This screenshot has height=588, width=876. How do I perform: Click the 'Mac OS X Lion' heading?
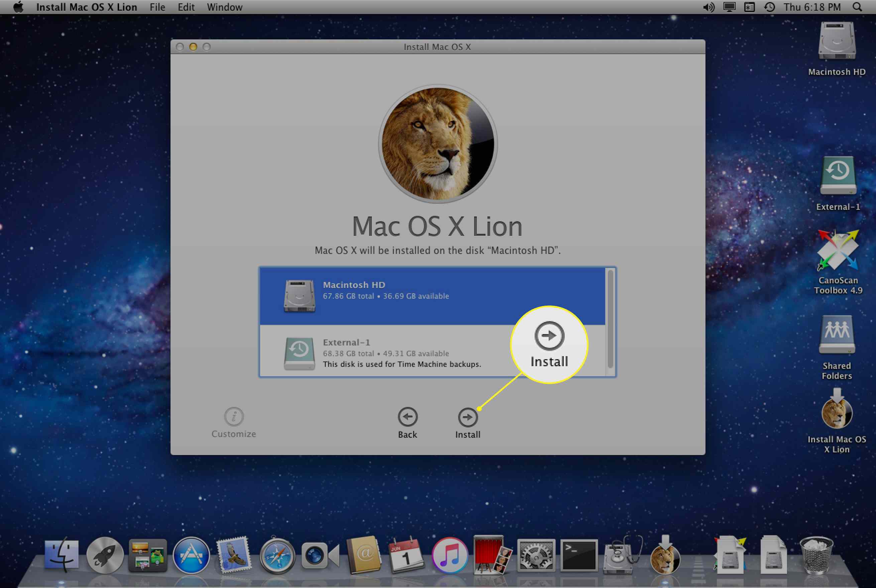[x=437, y=227]
